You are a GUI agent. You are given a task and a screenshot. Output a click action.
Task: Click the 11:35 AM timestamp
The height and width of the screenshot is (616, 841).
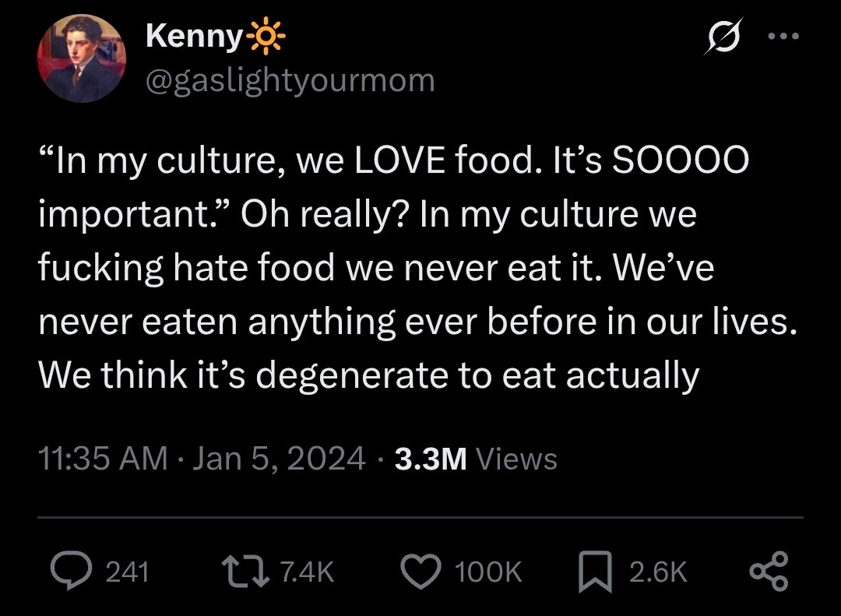click(103, 459)
